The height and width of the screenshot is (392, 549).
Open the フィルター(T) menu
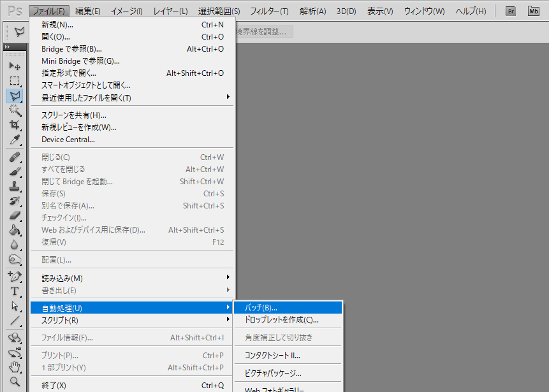(x=268, y=11)
